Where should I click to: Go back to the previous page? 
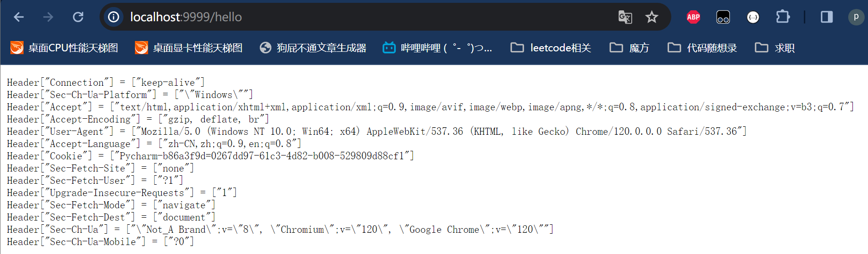click(x=19, y=17)
